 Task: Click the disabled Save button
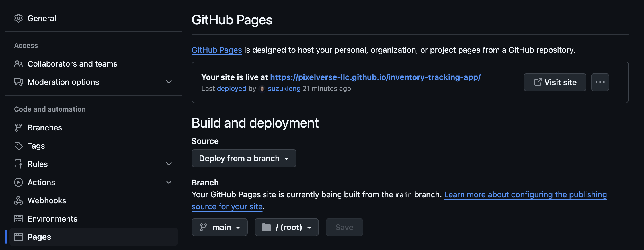344,227
